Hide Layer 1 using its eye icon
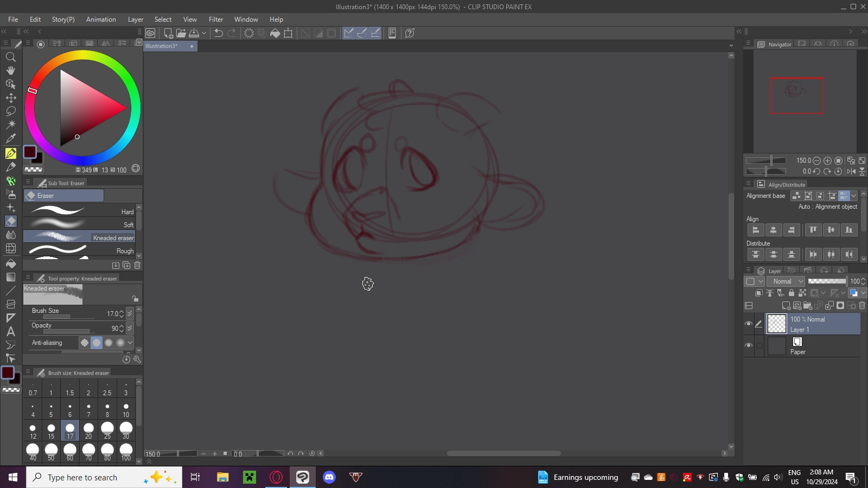The image size is (868, 488). (x=749, y=324)
